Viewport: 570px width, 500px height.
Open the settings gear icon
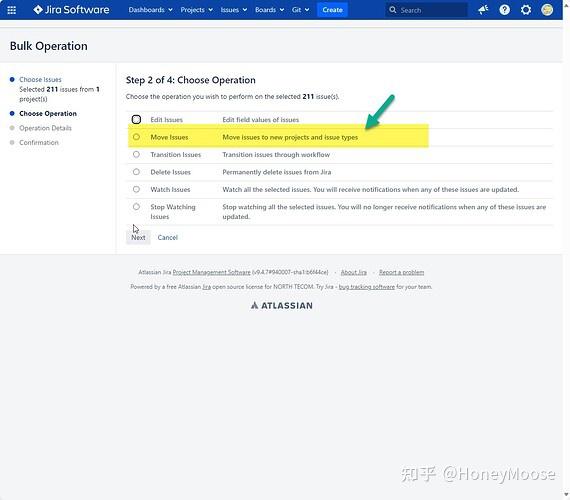tap(526, 10)
